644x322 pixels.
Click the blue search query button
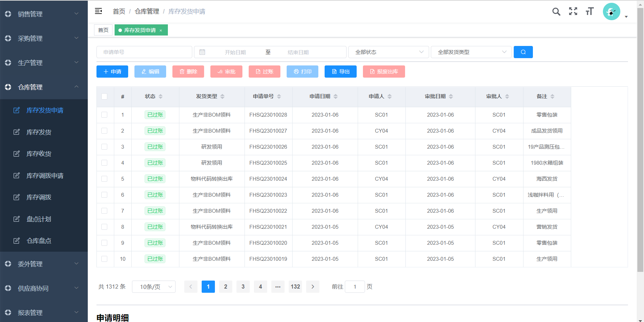523,52
